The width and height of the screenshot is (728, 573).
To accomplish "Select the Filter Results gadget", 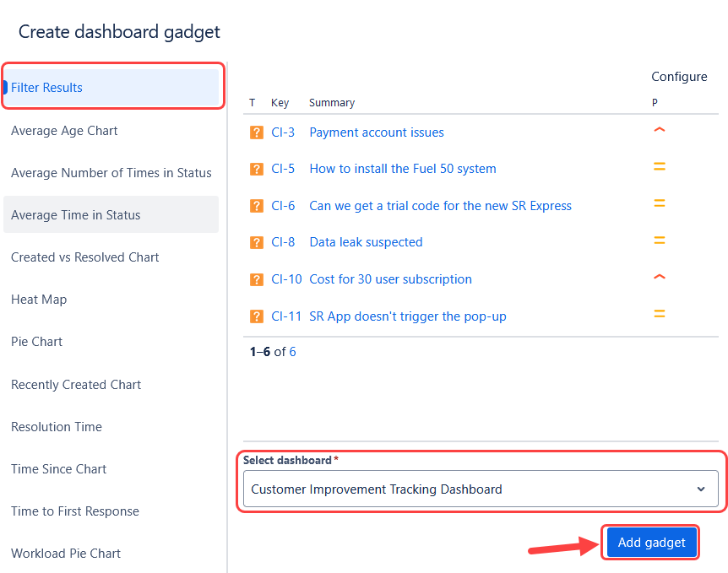I will click(x=111, y=87).
